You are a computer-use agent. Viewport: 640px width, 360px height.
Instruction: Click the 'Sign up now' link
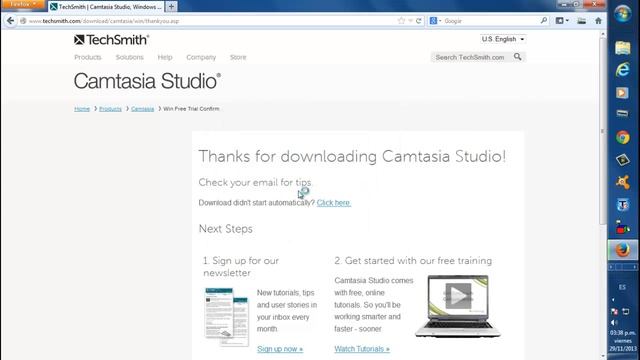pyautogui.click(x=280, y=349)
